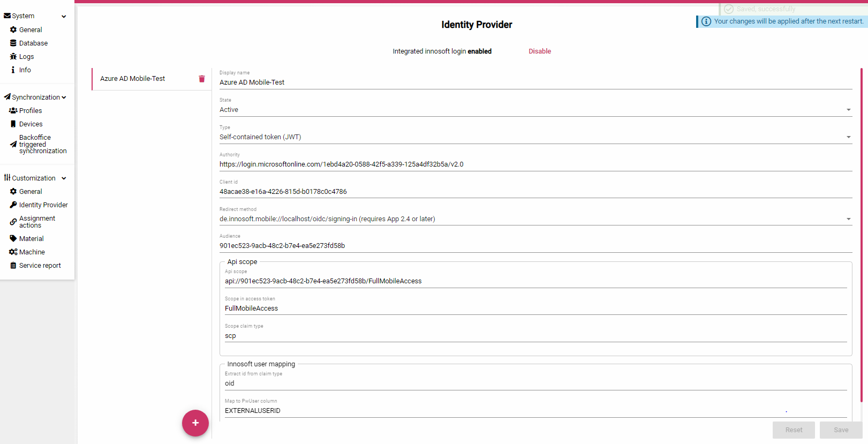Click the trash icon for Azure AD Mobile-Test

[x=202, y=79]
